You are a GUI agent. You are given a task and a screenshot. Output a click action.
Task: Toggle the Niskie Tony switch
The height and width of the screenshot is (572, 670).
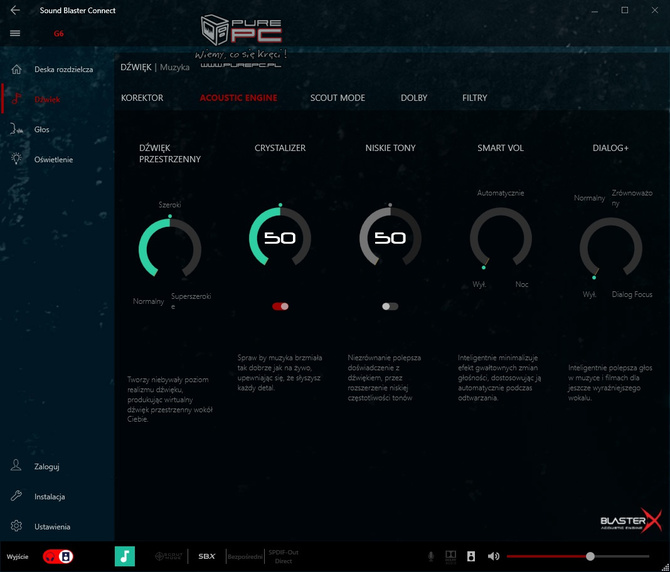click(x=390, y=306)
